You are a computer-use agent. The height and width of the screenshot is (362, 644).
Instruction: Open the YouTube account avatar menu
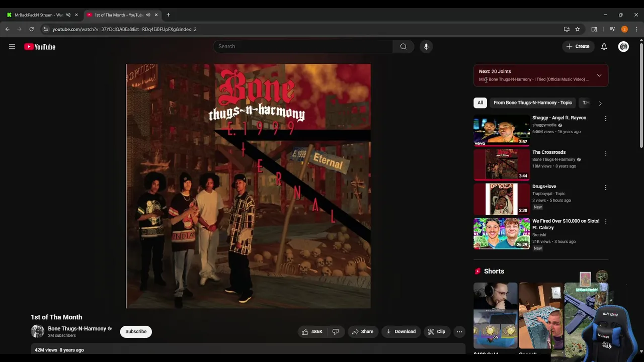pos(623,47)
